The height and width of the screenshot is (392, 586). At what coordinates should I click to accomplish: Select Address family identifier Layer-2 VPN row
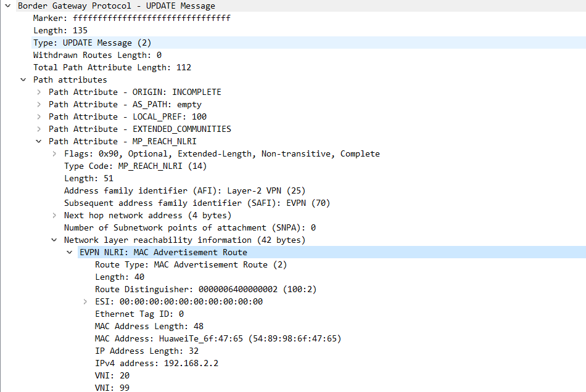pos(184,190)
